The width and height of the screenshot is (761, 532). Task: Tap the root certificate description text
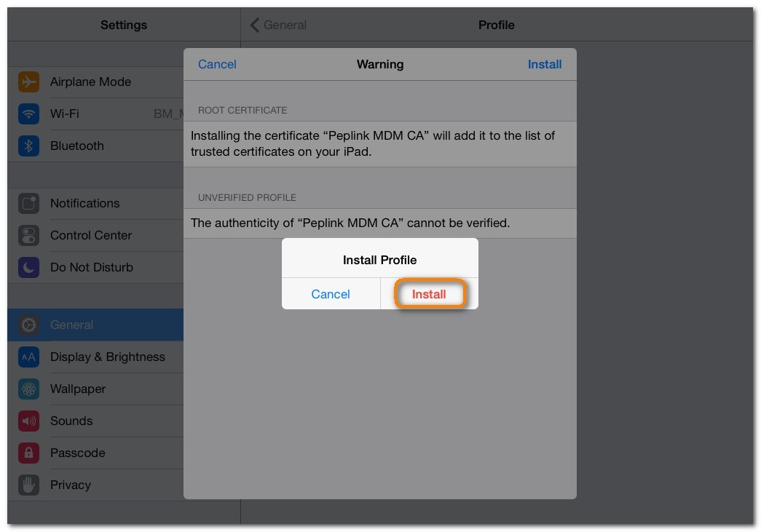click(373, 144)
